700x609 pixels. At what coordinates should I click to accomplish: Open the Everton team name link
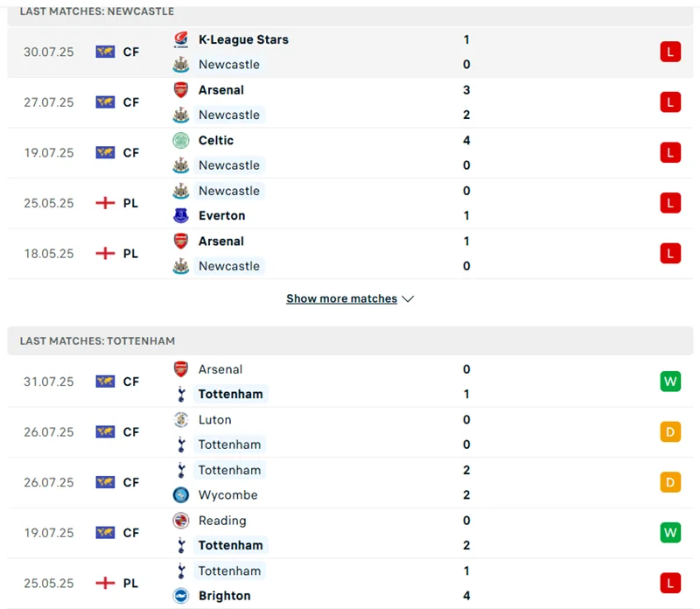click(221, 215)
